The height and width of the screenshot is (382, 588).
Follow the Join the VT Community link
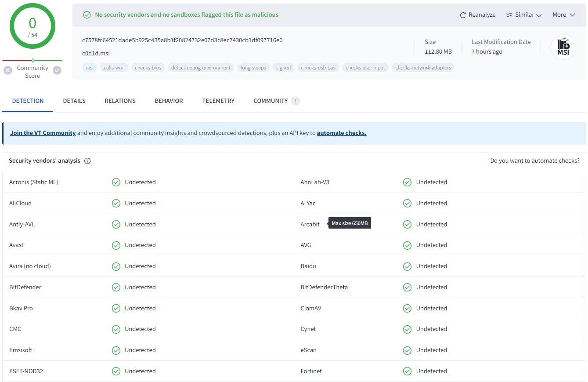tap(43, 133)
